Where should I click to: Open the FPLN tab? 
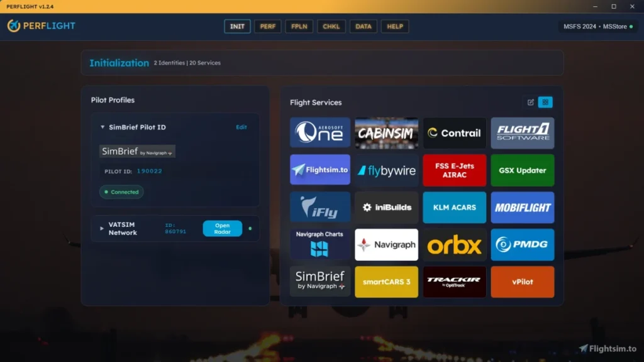tap(299, 26)
